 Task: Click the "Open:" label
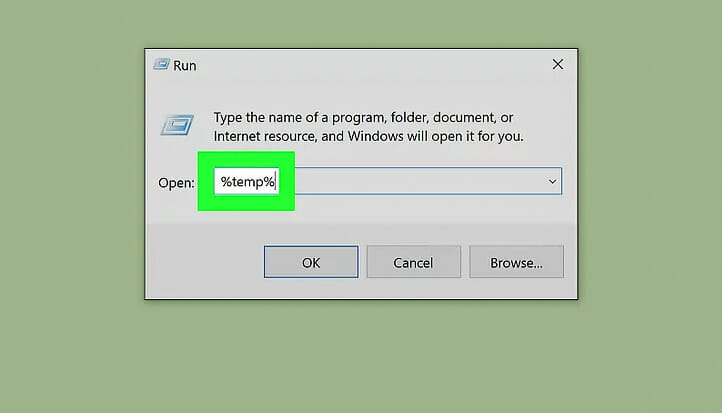coord(176,183)
